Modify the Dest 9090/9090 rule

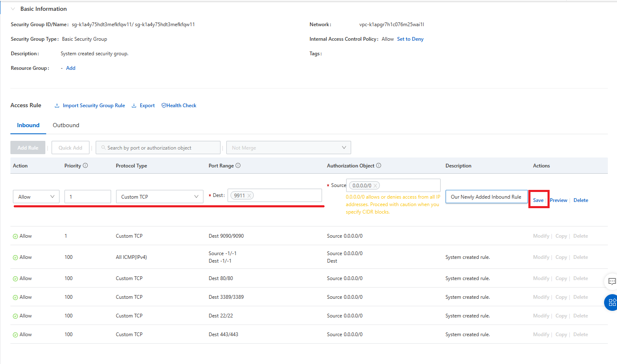[x=541, y=236]
